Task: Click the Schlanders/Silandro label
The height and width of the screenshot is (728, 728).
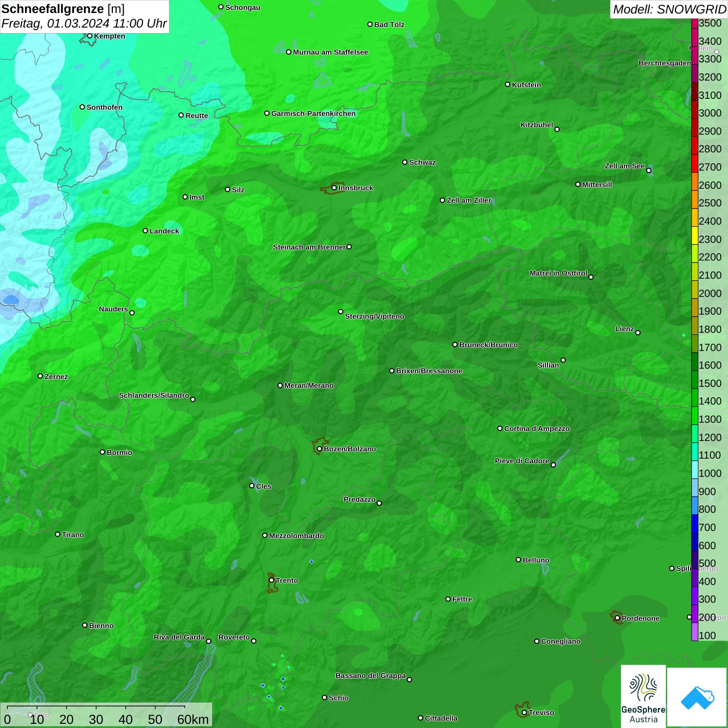Action: tap(154, 395)
